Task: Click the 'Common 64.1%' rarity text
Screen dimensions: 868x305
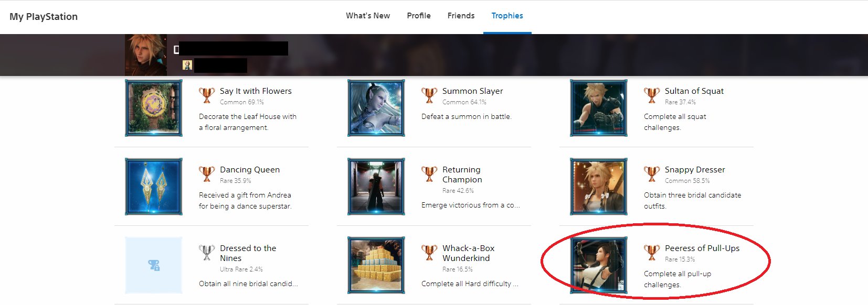Action: pyautogui.click(x=464, y=102)
